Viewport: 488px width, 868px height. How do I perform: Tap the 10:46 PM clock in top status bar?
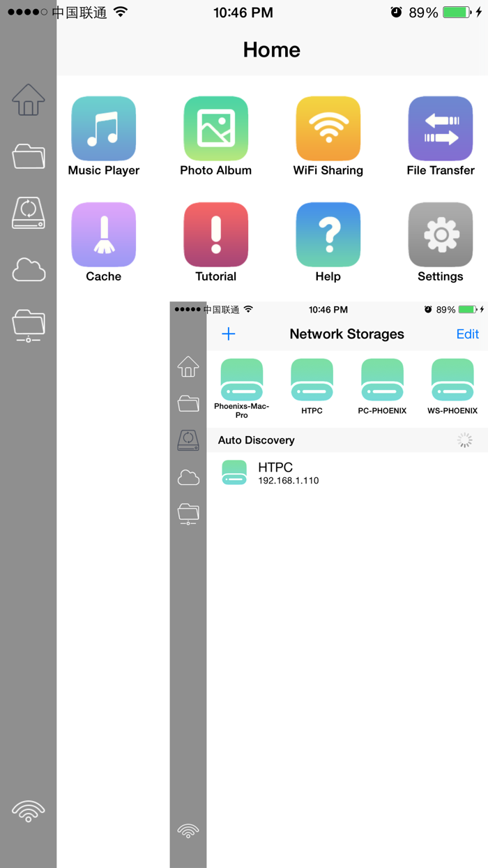tap(243, 13)
